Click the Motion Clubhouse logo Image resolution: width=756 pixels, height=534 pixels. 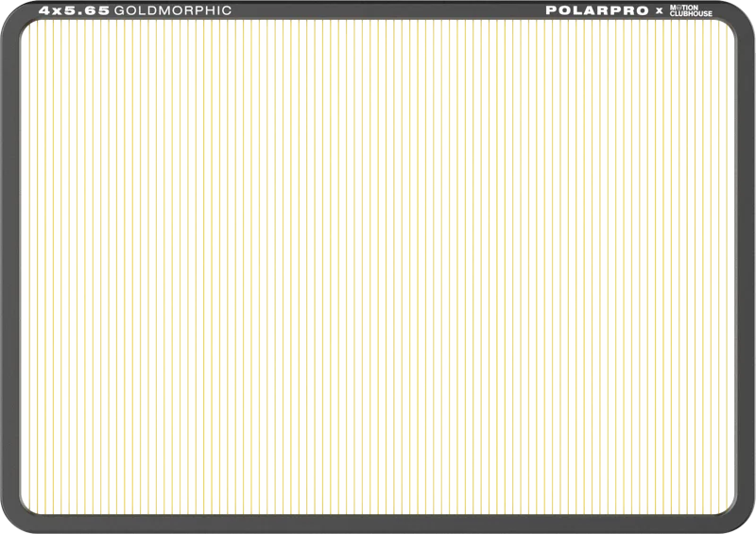[x=691, y=10]
